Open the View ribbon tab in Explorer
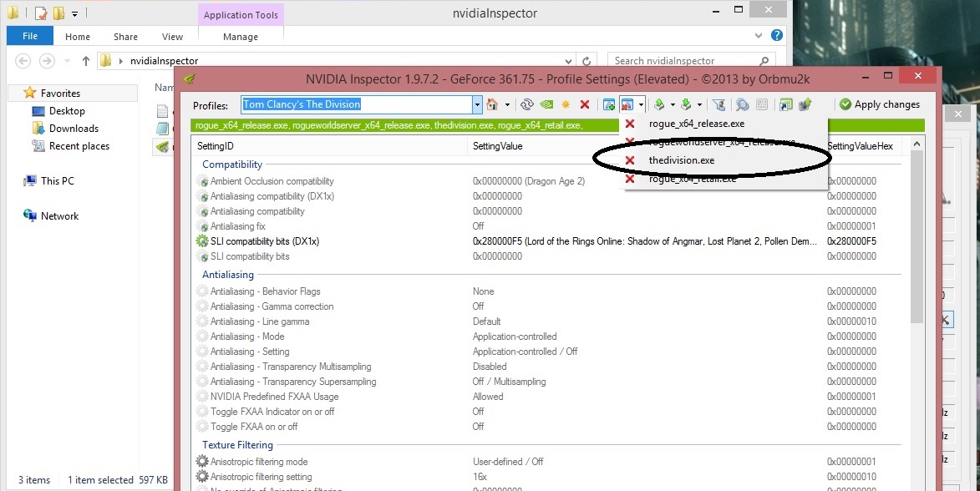 click(172, 37)
